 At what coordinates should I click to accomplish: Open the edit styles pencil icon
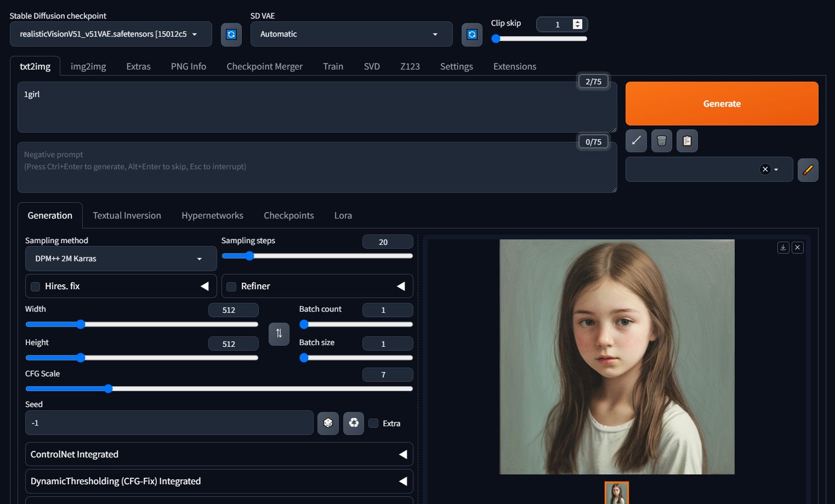coord(808,170)
